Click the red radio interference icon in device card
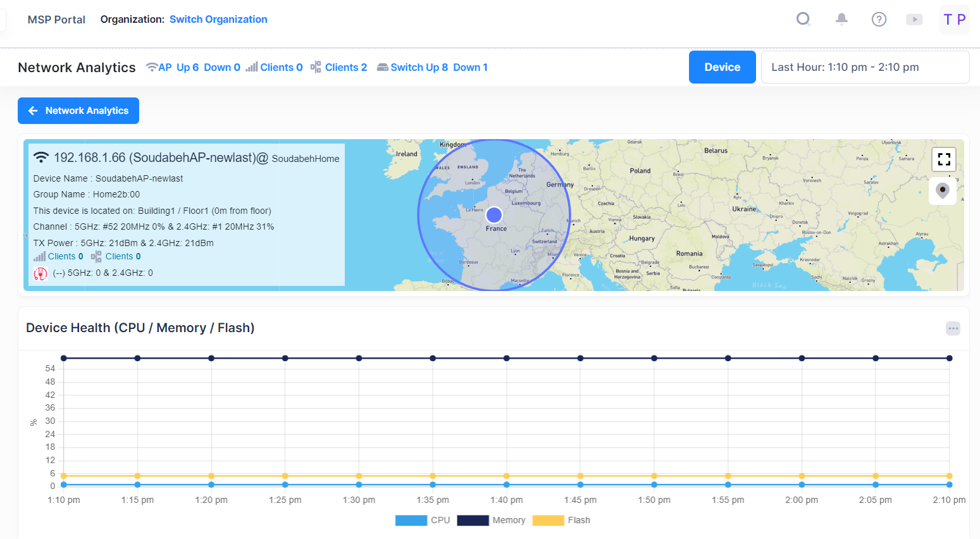 (x=40, y=273)
